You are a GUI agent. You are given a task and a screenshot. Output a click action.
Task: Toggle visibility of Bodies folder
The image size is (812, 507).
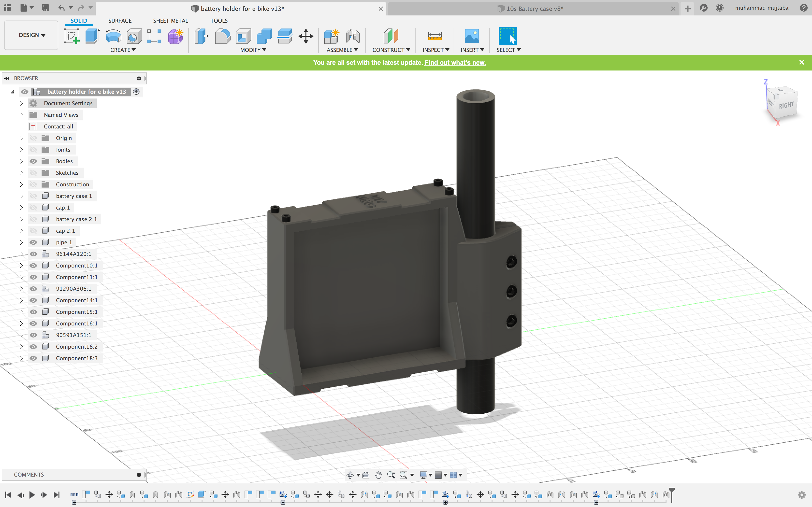point(33,161)
